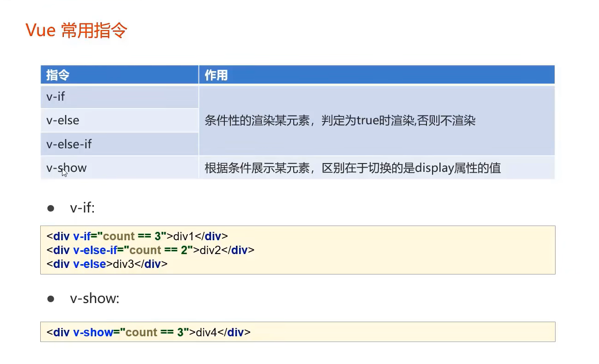Click code line with v-else div3
Screen dimensions: 599x364
tap(107, 264)
